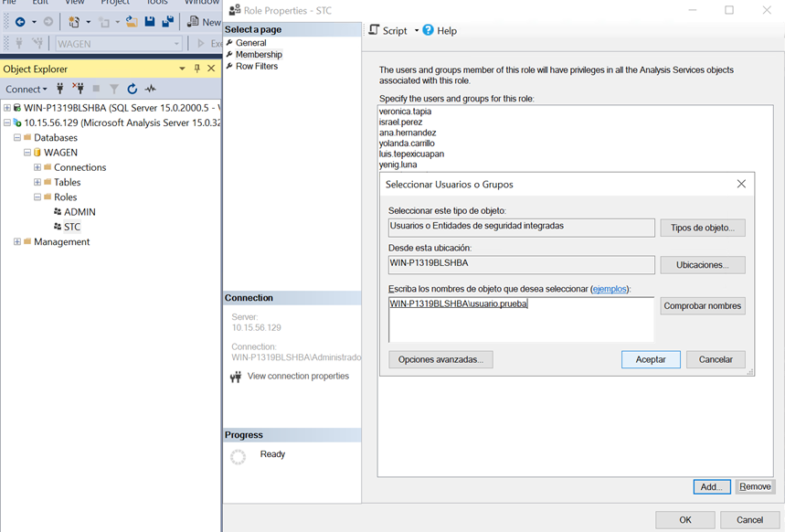Viewport: 785px width, 532px height.
Task: Click Aceptar to confirm the user
Action: pyautogui.click(x=650, y=359)
